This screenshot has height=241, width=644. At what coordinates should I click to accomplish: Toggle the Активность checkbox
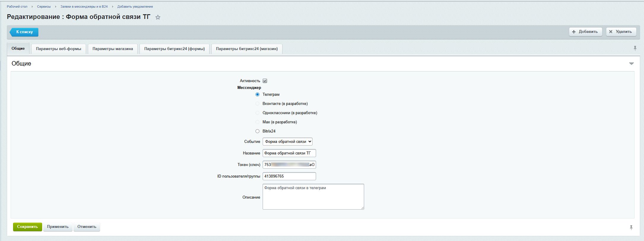[265, 81]
